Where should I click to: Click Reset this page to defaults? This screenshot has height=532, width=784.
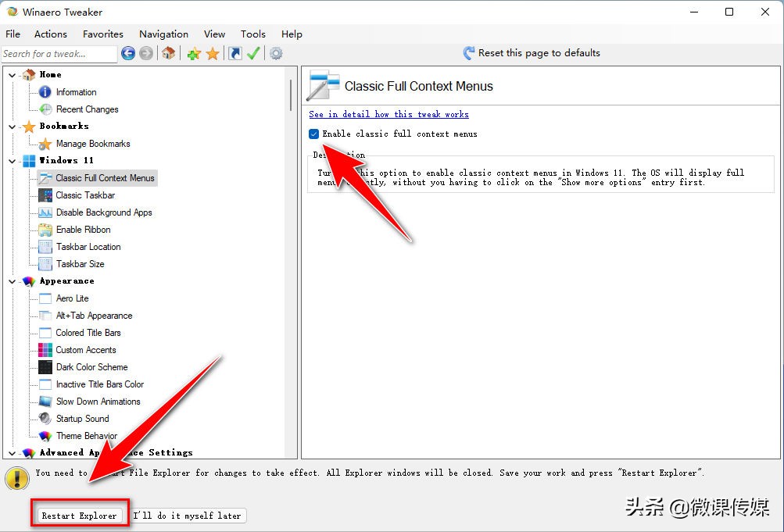pos(532,53)
